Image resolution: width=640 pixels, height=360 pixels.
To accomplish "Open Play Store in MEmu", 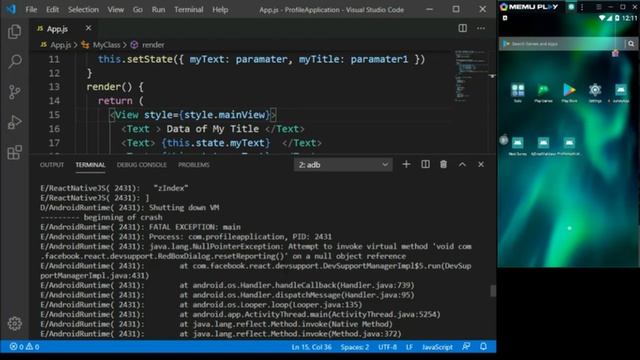I will (x=569, y=92).
